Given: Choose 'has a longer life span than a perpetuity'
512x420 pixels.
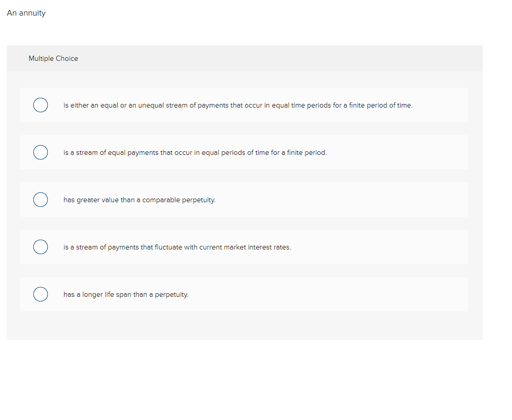Looking at the screenshot, I should pyautogui.click(x=41, y=294).
